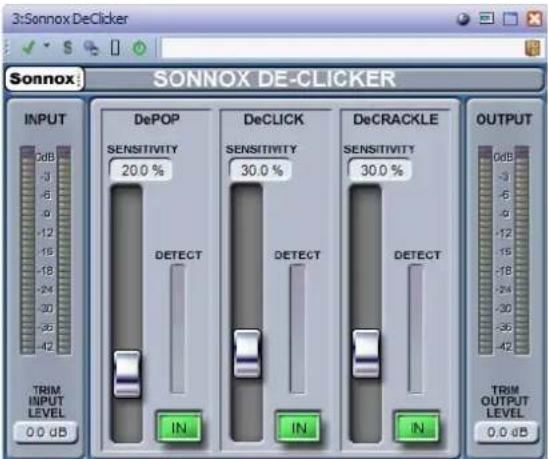Click the DeCLICK sensitivity fader handle

247,353
